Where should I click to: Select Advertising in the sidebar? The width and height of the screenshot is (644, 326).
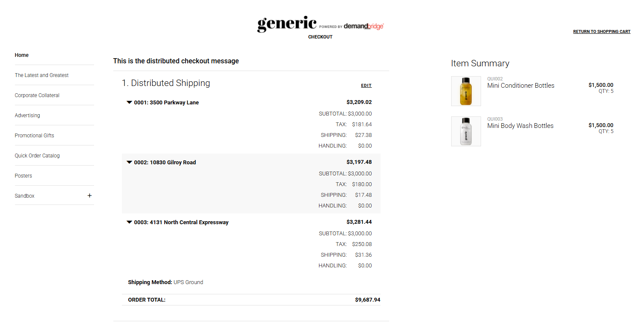pyautogui.click(x=27, y=116)
